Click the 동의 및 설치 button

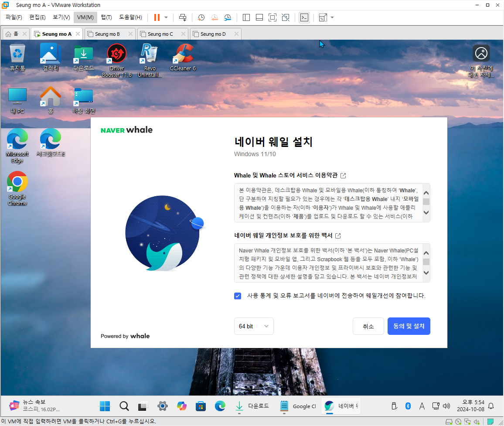(409, 326)
